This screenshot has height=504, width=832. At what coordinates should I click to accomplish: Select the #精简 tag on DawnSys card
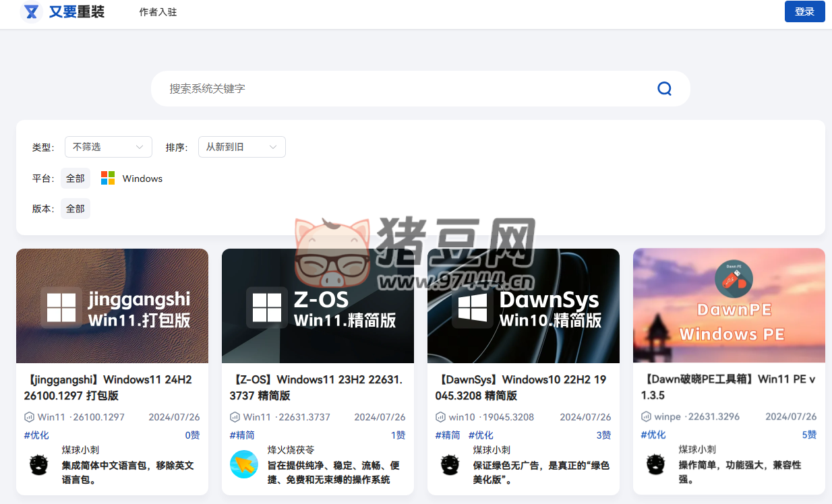pyautogui.click(x=447, y=435)
